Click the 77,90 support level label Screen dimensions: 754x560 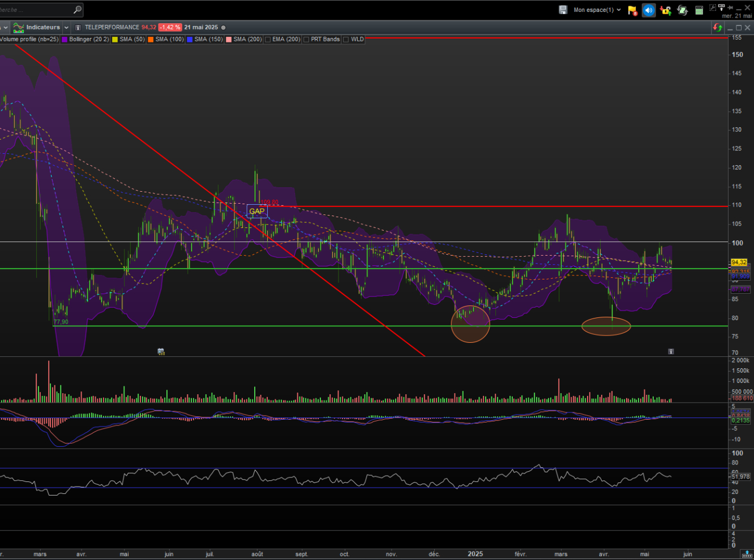pyautogui.click(x=61, y=322)
